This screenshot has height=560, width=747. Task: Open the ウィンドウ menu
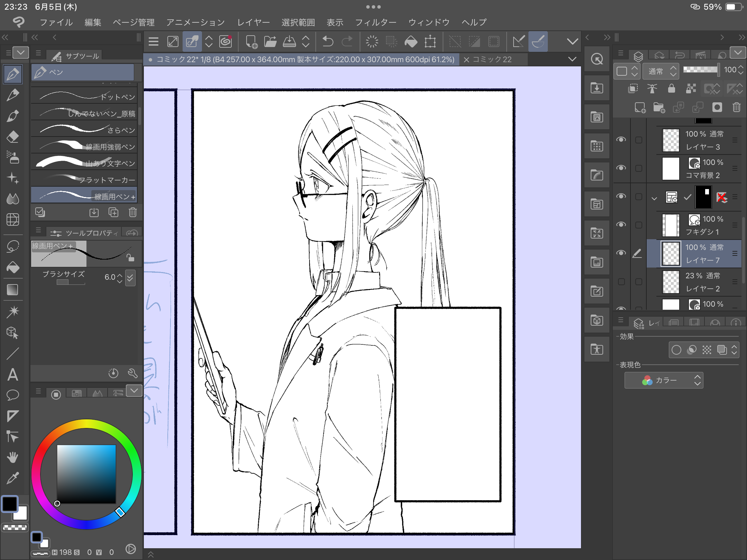429,22
